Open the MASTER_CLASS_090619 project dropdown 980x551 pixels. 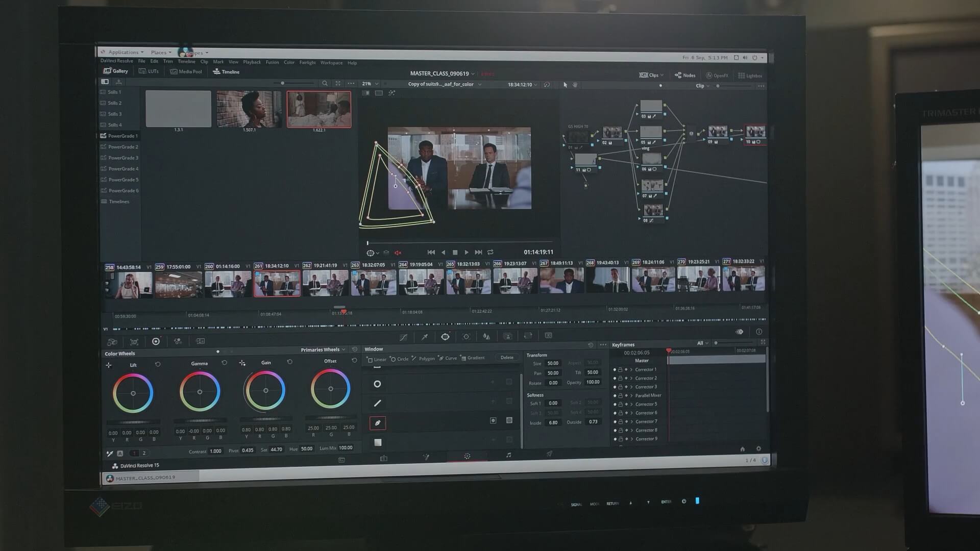pyautogui.click(x=442, y=73)
